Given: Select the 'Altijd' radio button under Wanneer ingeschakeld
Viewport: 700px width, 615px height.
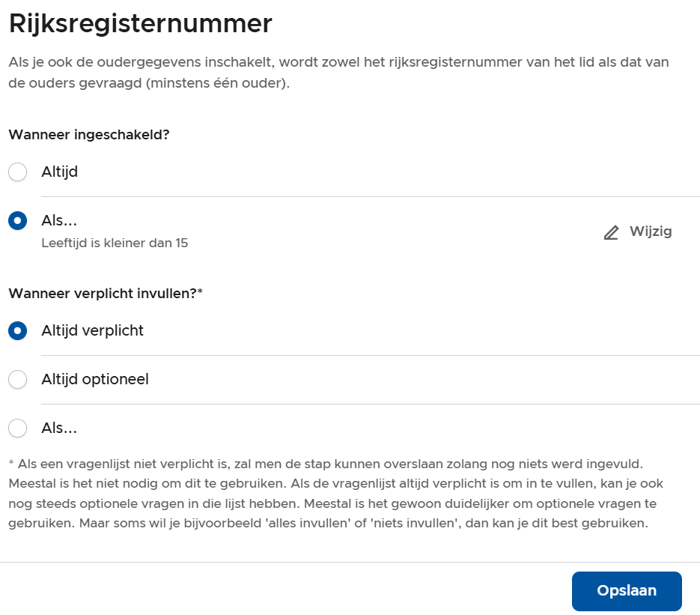Looking at the screenshot, I should [17, 172].
